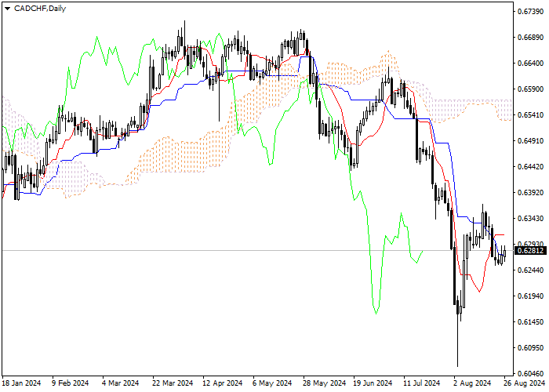Select the 22 Mar 2024 date label
The image size is (549, 392).
point(173,383)
